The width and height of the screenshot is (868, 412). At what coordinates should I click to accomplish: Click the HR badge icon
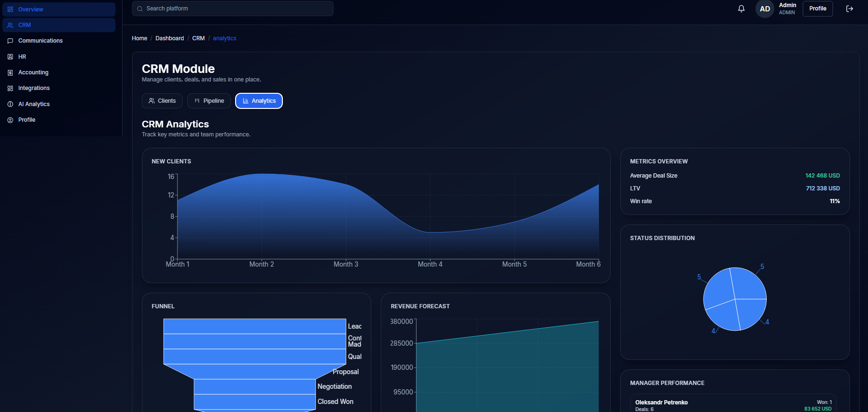pos(10,57)
